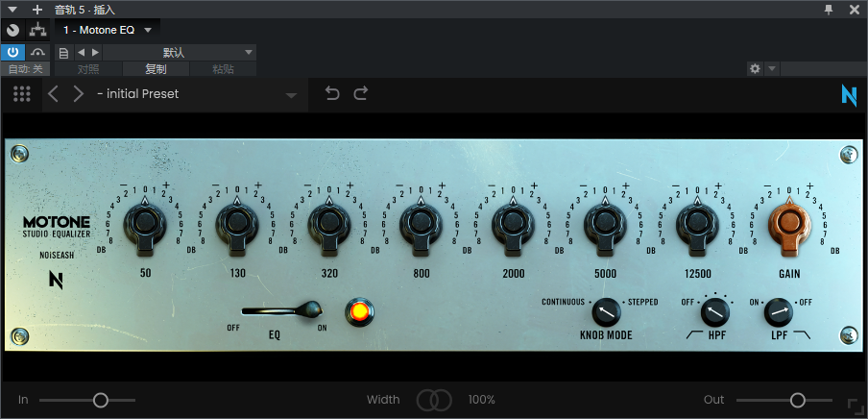This screenshot has height=419, width=868.
Task: Select previous host preset triangle
Action: click(x=81, y=53)
